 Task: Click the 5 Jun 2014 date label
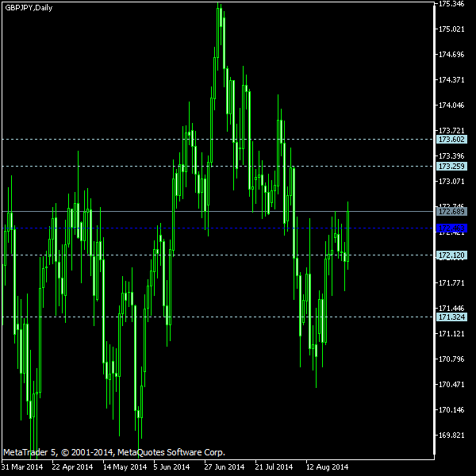pyautogui.click(x=171, y=467)
